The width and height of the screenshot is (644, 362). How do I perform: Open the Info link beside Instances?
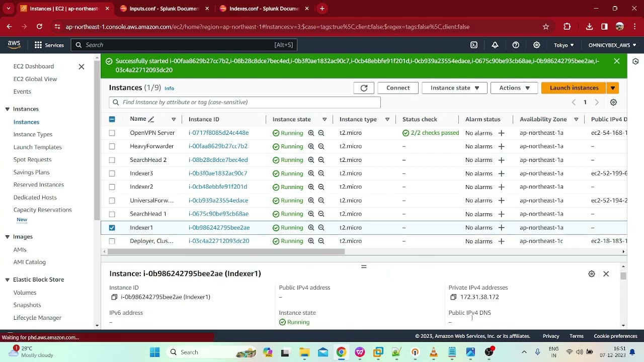point(169,88)
